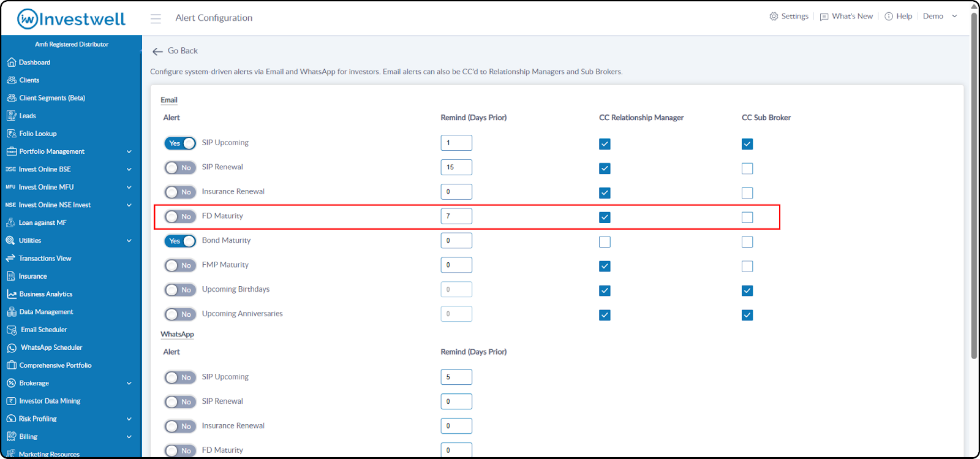
Task: Open Investor Data Mining menu item
Action: 50,401
